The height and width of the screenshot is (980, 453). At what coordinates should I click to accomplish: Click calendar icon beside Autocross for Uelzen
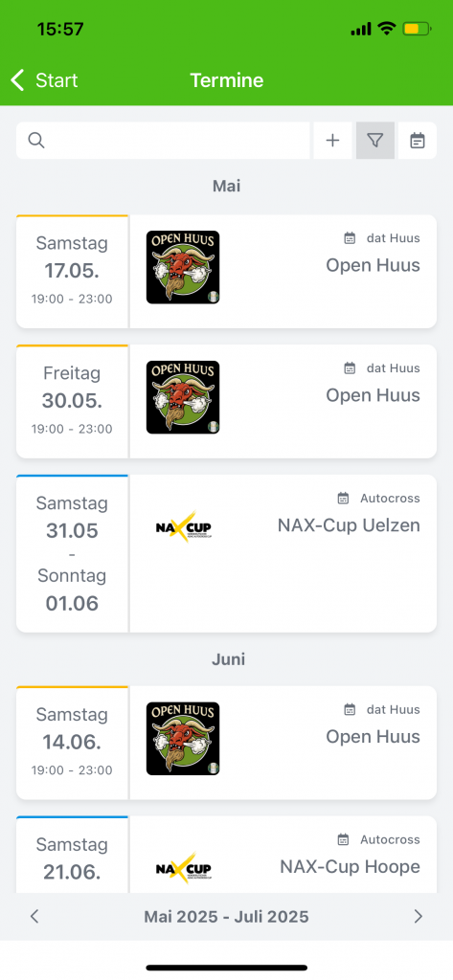[x=343, y=498]
